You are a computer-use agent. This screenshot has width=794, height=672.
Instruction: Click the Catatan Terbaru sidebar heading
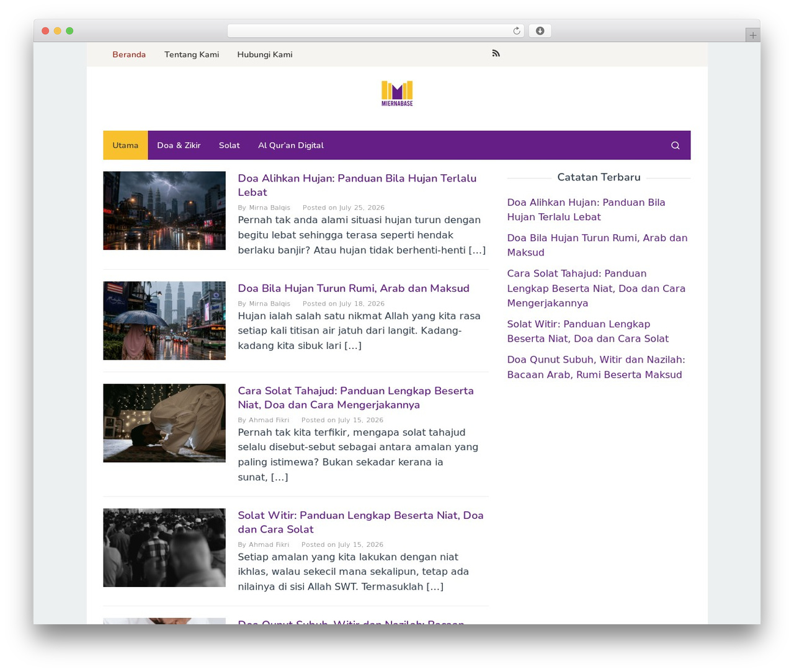tap(599, 177)
